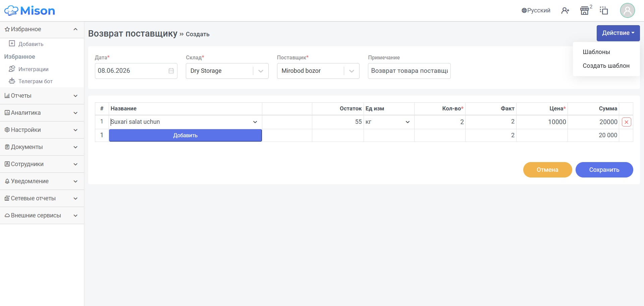Click the date field 08.06.2026
The image size is (644, 306).
(x=136, y=71)
